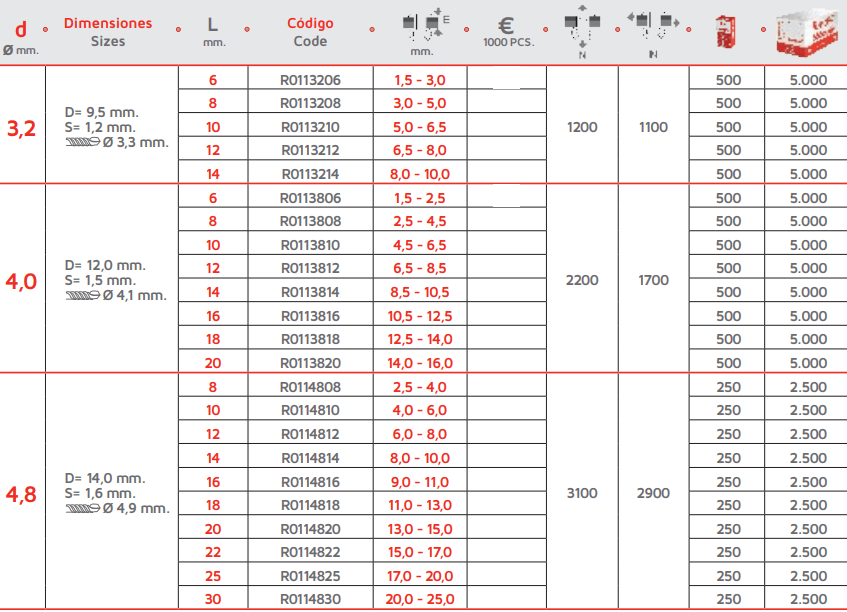
Task: Click code R0113814
Action: (310, 292)
